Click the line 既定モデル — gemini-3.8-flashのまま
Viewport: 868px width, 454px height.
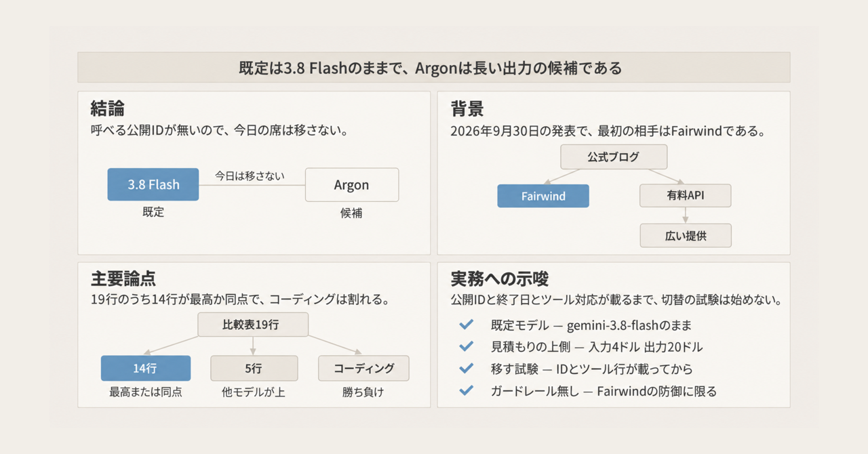point(591,325)
